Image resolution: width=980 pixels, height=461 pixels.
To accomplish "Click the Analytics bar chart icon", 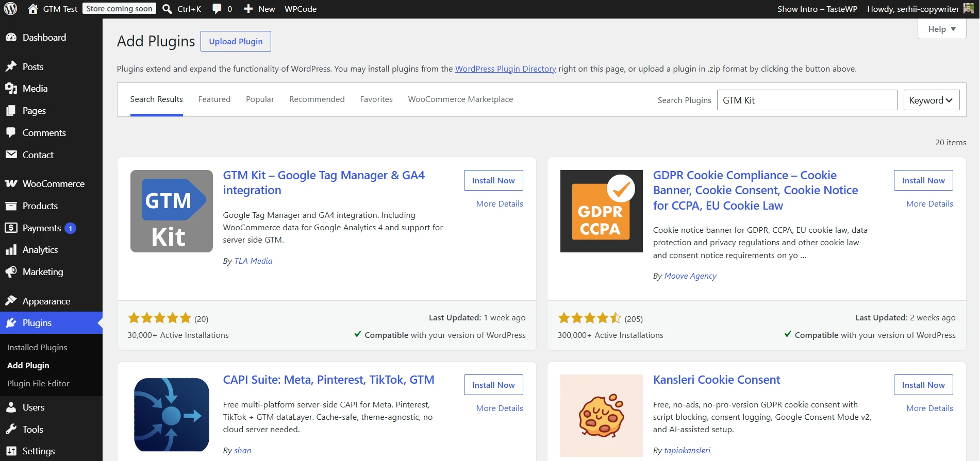I will (x=11, y=250).
